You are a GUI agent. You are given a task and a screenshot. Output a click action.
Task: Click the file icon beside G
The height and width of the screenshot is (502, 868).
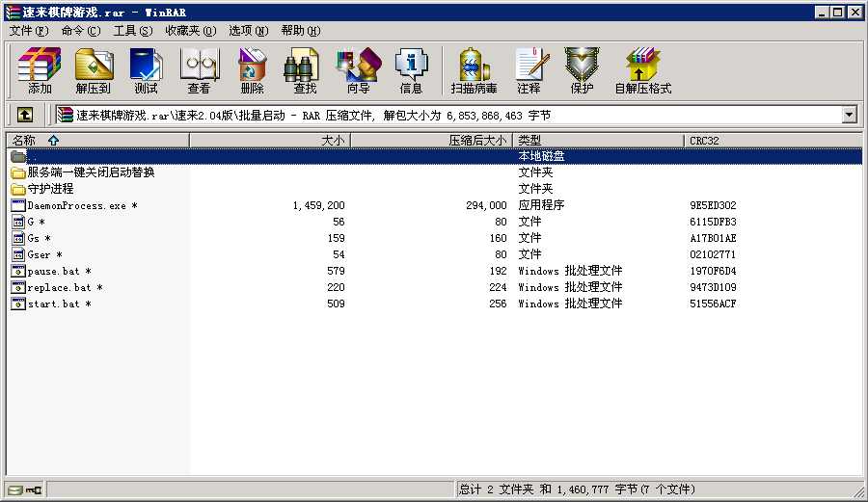[x=18, y=222]
